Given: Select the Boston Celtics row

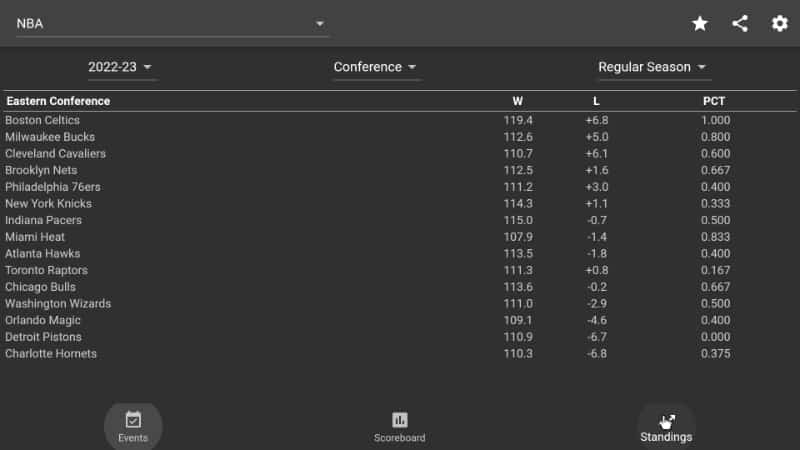Looking at the screenshot, I should click(x=400, y=120).
